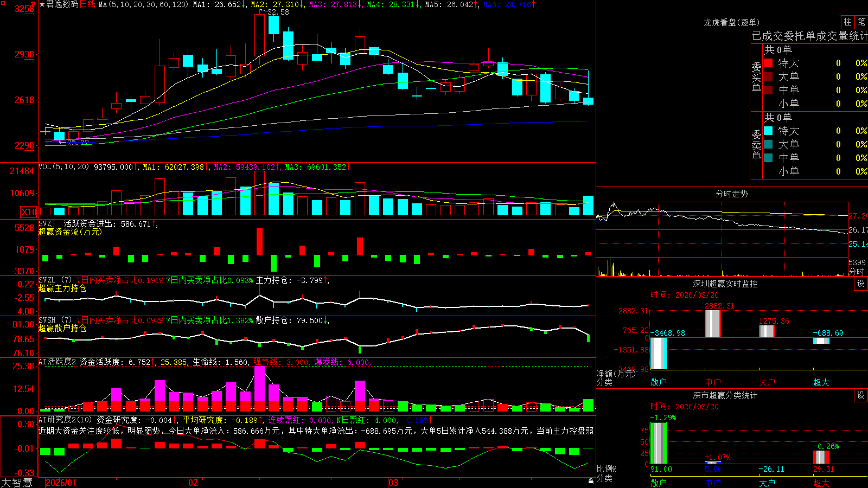
Task: Click the AI研究度2(10) indicator label
Action: coord(65,420)
